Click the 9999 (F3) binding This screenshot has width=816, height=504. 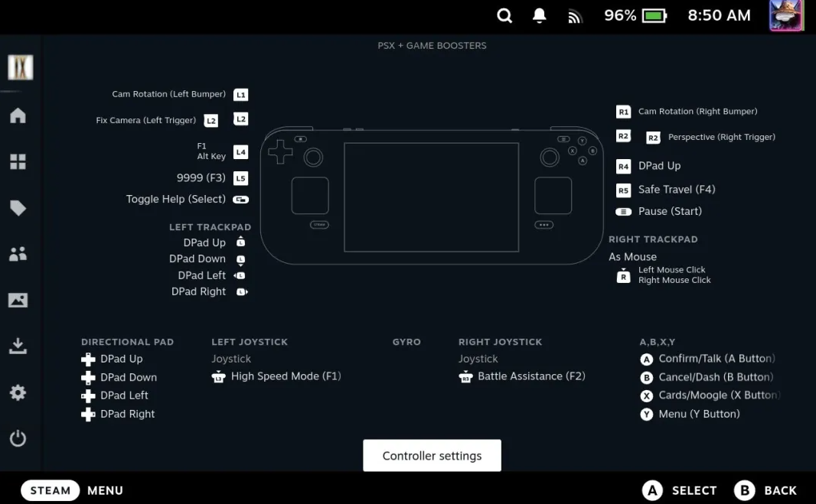201,178
